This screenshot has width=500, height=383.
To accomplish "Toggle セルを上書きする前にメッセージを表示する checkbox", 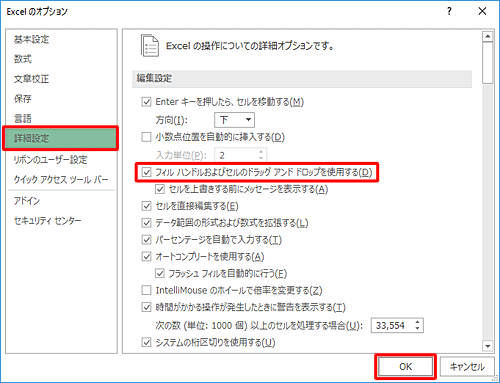I will (160, 189).
